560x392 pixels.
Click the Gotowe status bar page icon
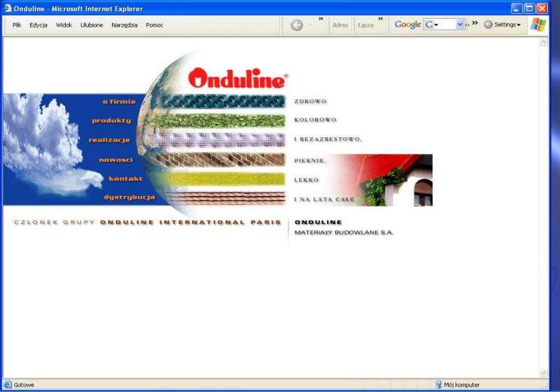(x=7, y=384)
